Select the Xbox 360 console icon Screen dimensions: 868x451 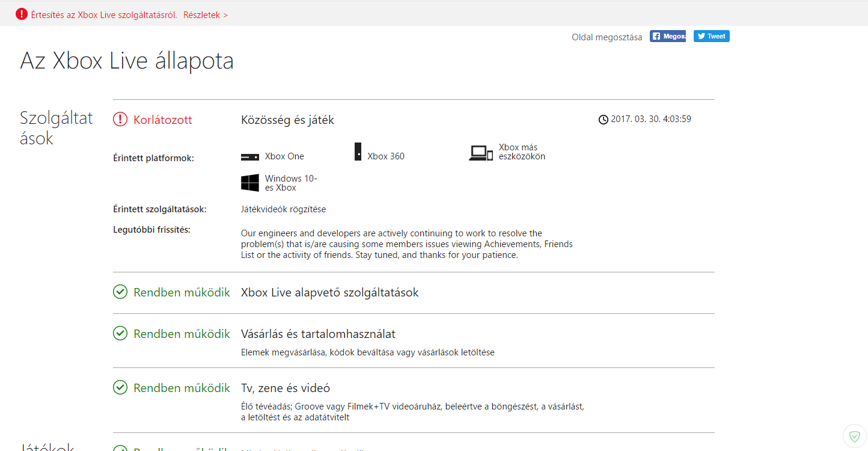pyautogui.click(x=358, y=152)
